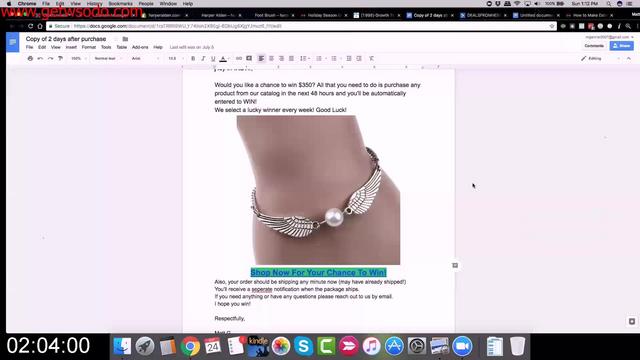Toggle bold formatting
Image resolution: width=640 pixels, height=360 pixels.
coord(193,59)
